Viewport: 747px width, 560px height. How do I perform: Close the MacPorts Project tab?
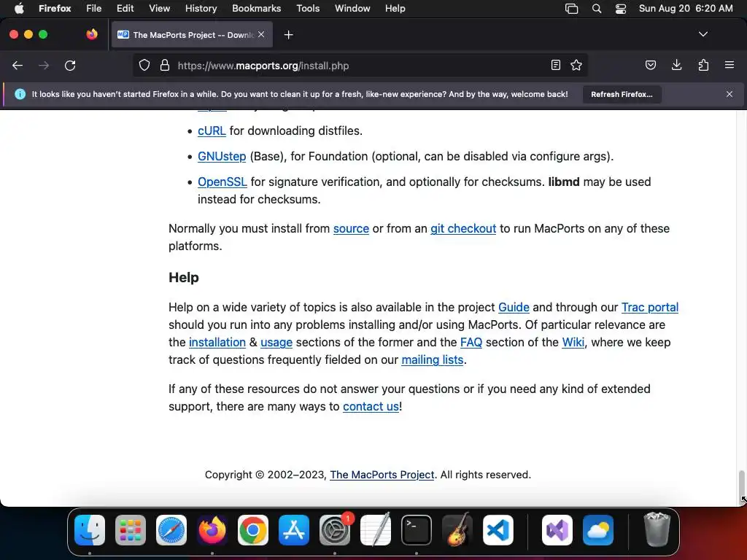pos(261,34)
